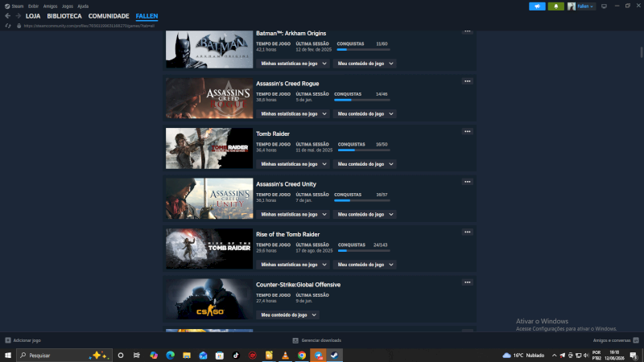Open the Jogos menu
This screenshot has width=644, height=362.
coord(68,6)
